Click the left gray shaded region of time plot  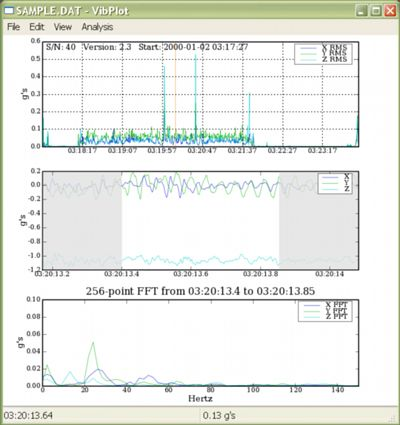tap(82, 220)
